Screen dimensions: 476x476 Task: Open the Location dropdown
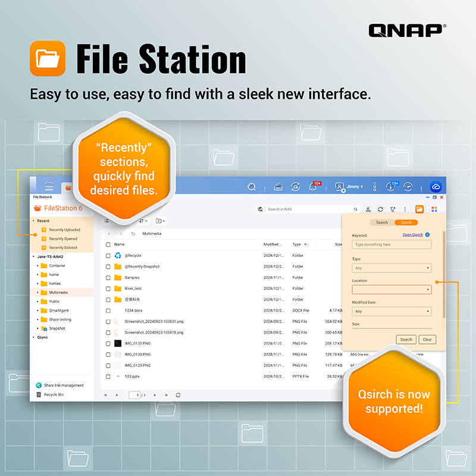pyautogui.click(x=392, y=290)
